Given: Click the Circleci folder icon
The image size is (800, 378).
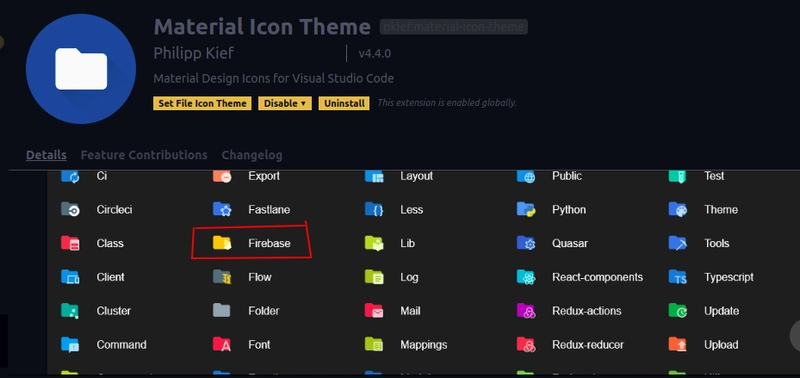Looking at the screenshot, I should pos(70,210).
